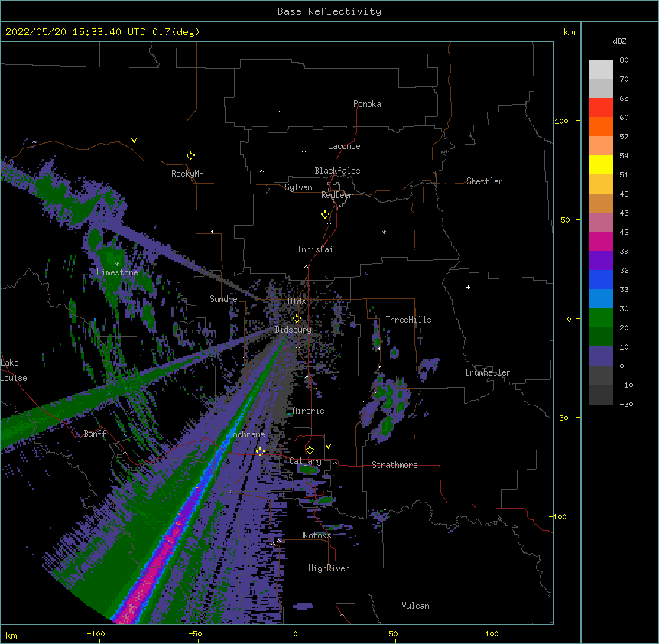This screenshot has height=644, width=659.
Task: Click the RockyMH label
Action: [x=187, y=174]
